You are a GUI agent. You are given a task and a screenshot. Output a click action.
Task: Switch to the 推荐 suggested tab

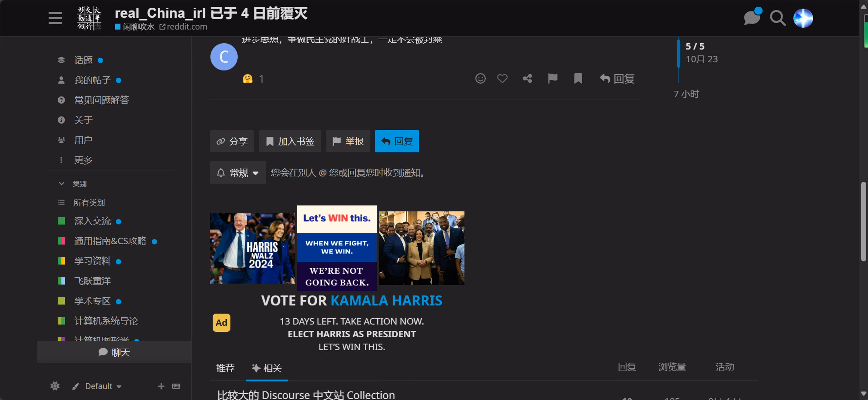pos(225,368)
